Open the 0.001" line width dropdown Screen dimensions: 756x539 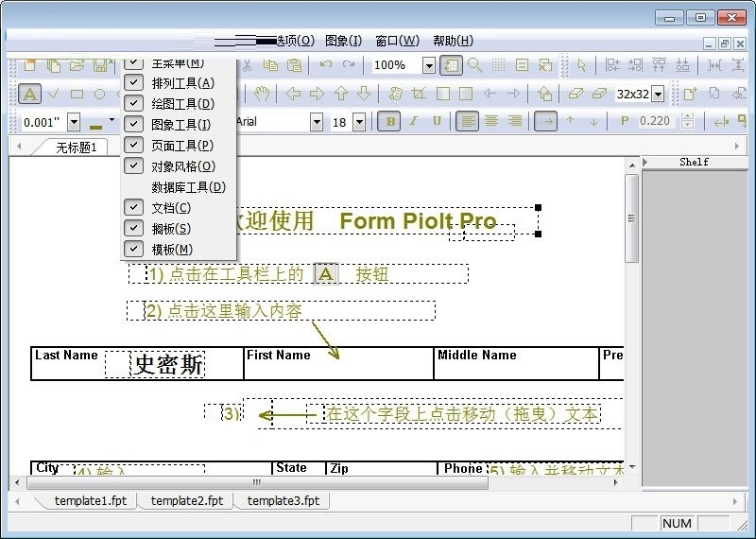pos(74,122)
